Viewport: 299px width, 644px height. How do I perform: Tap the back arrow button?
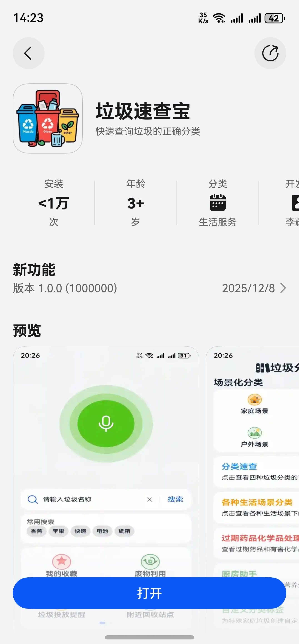coord(28,53)
